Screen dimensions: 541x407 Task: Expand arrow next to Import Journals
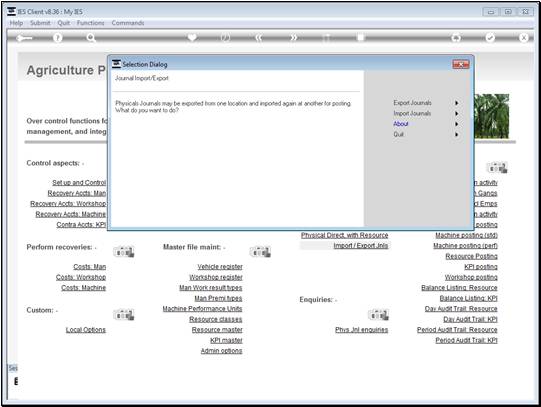[x=456, y=113]
